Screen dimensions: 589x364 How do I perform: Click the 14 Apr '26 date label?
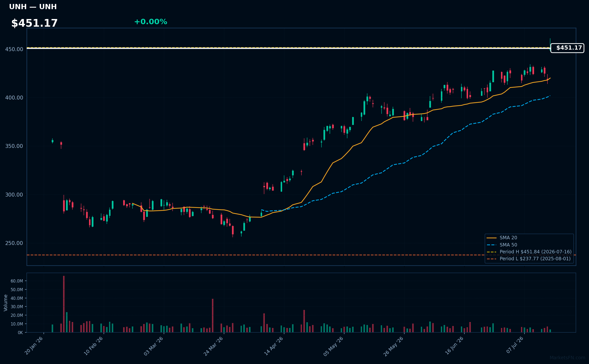274,346
